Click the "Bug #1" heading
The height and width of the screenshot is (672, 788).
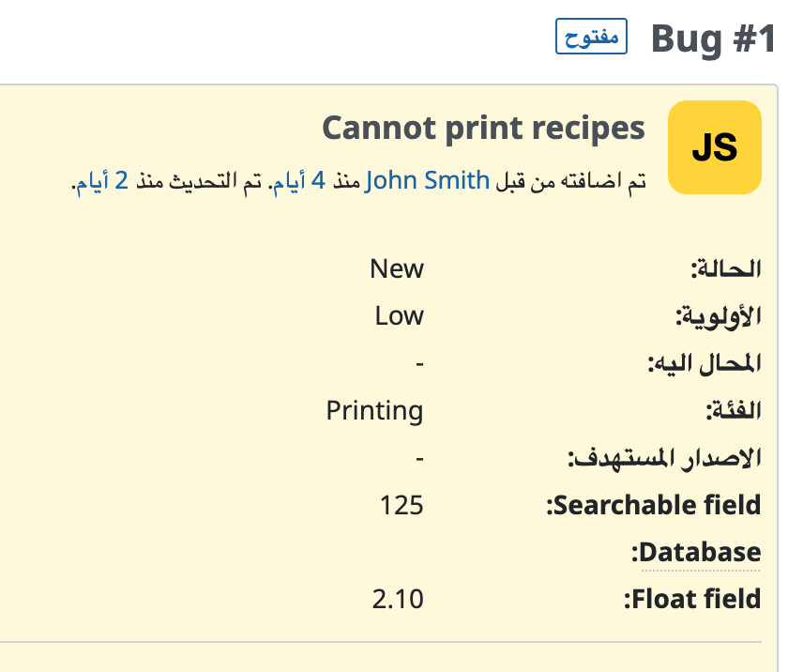(713, 39)
